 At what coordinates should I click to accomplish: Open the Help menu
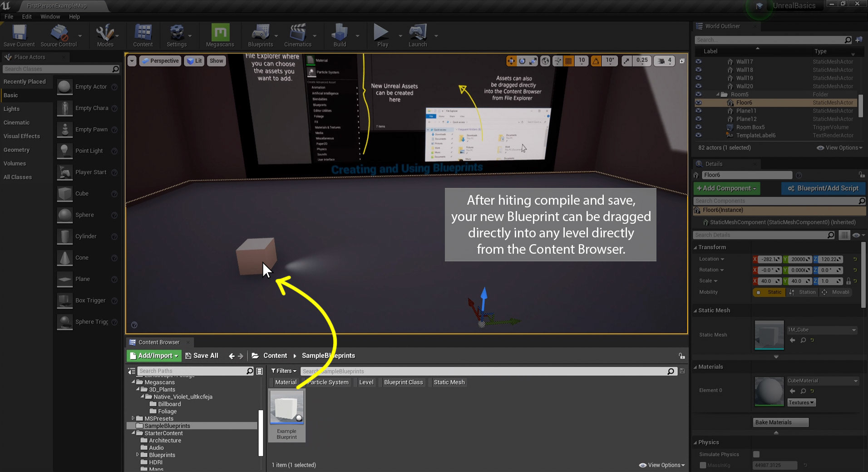click(x=74, y=17)
